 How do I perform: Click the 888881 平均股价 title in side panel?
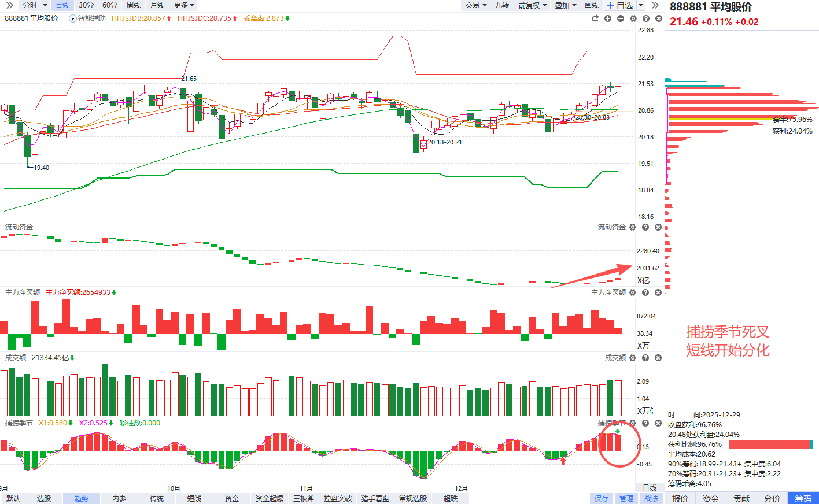(711, 7)
